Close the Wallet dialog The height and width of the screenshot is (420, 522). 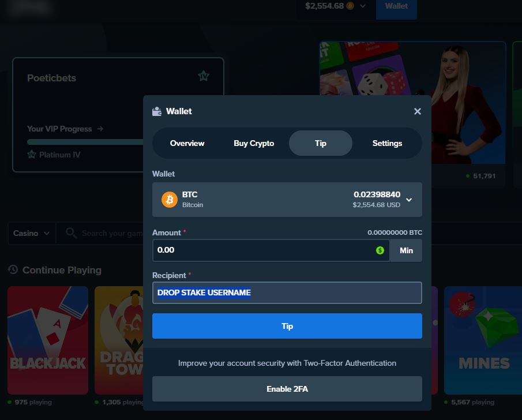pyautogui.click(x=417, y=111)
